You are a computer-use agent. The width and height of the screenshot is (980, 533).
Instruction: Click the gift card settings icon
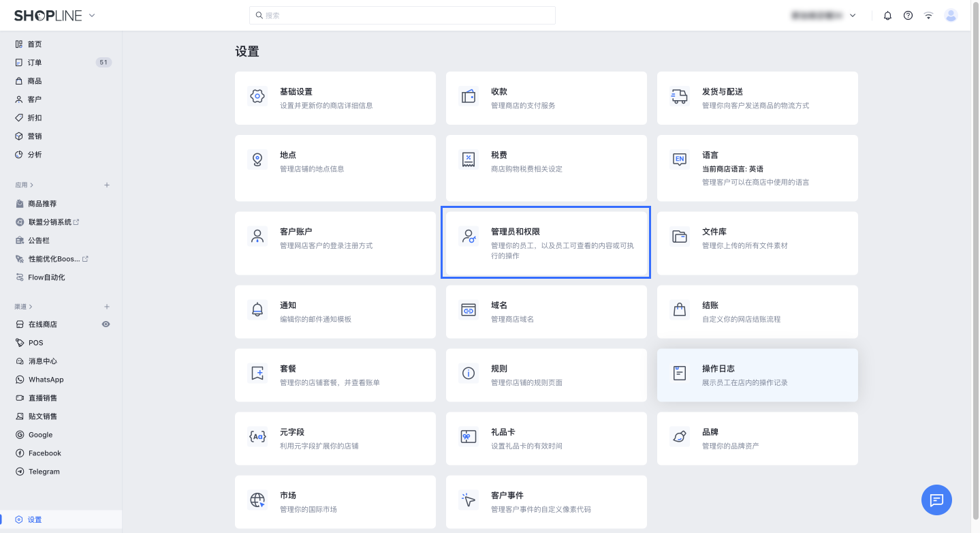[x=468, y=437]
